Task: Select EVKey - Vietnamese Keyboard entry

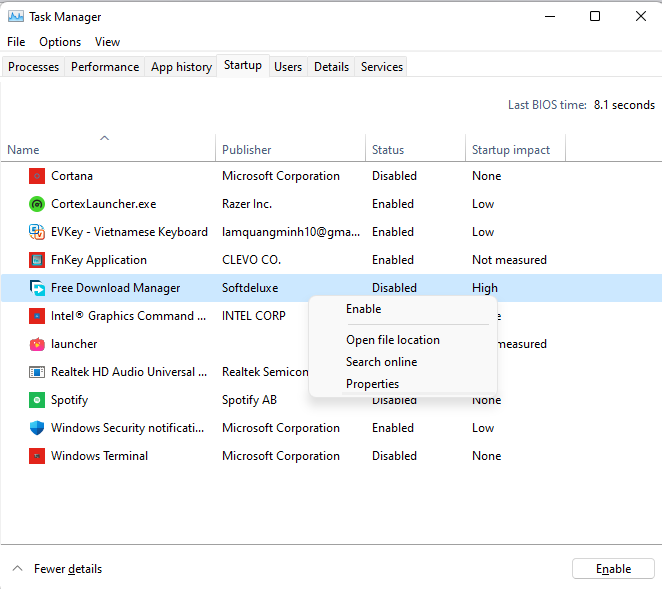Action: (129, 232)
